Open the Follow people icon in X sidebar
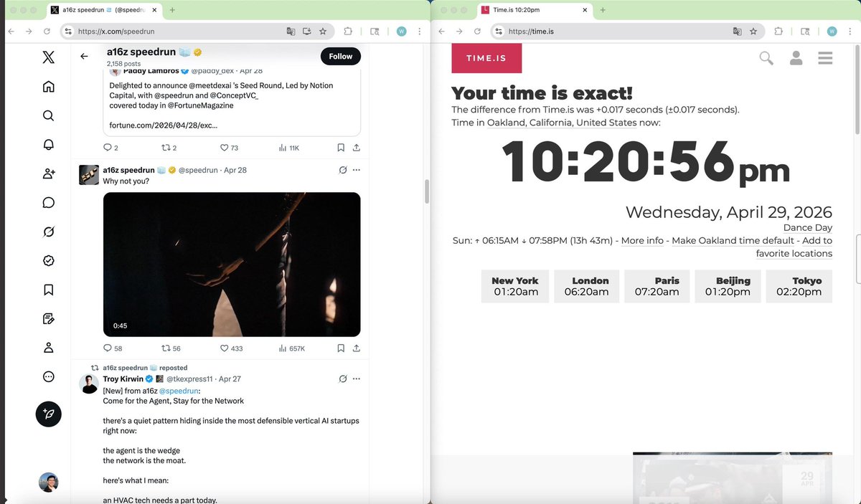Viewport: 861px width, 504px height. (48, 173)
